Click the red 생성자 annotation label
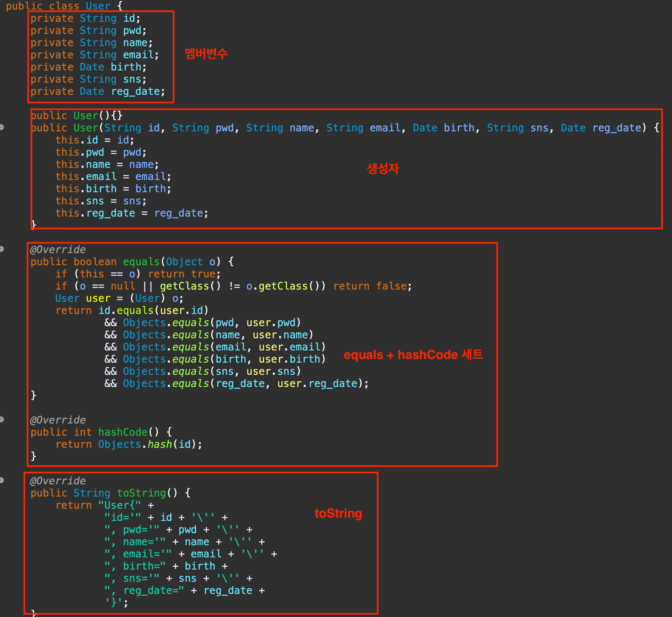This screenshot has height=617, width=672. 382,168
